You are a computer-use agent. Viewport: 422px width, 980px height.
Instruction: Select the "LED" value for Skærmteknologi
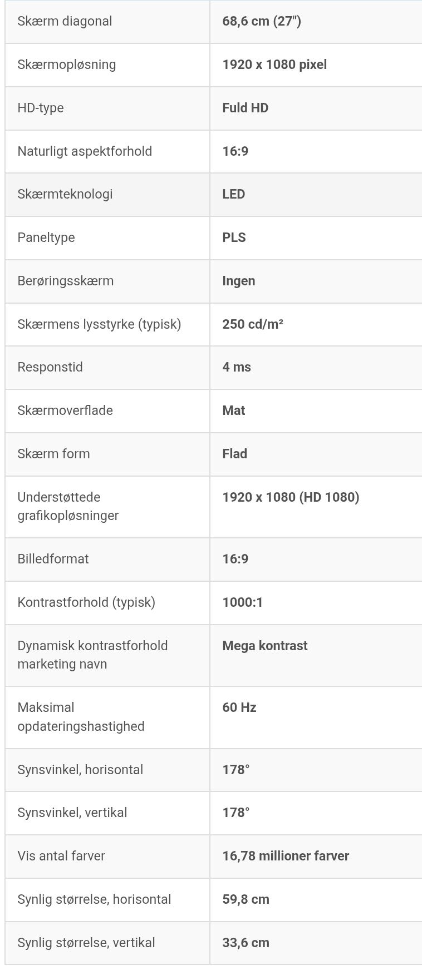233,194
